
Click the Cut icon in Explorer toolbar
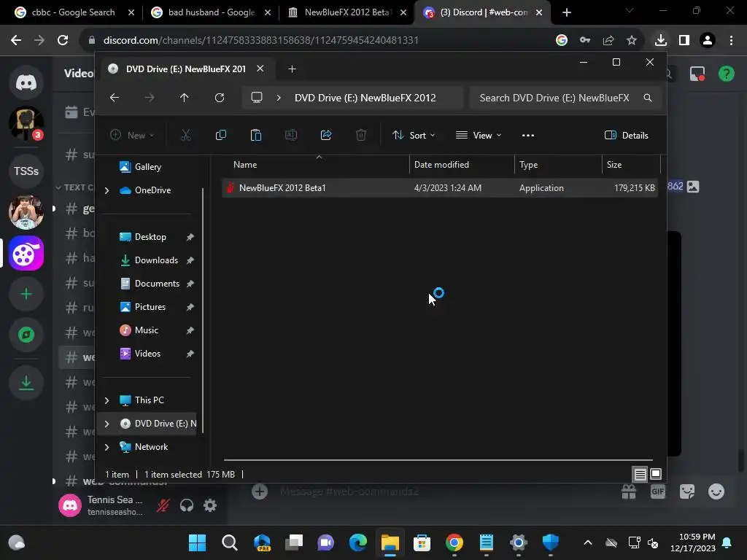[186, 135]
